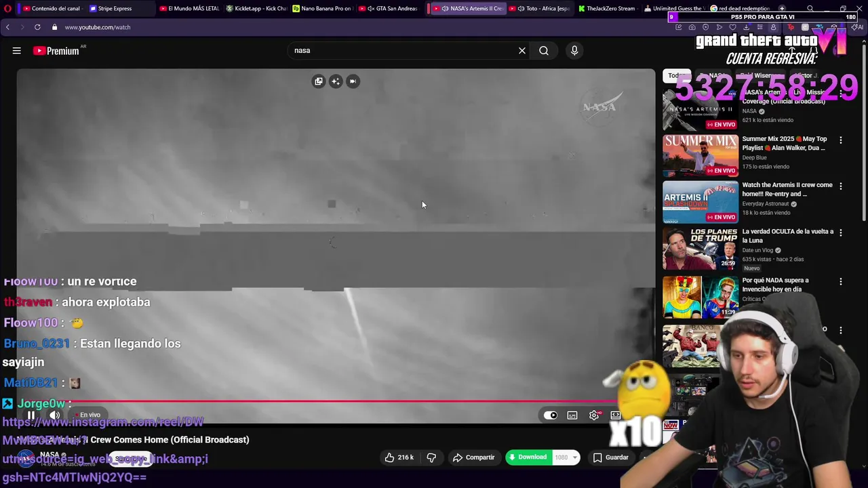This screenshot has width=868, height=488.
Task: Go to YouTube Premium home logo
Action: pyautogui.click(x=56, y=51)
